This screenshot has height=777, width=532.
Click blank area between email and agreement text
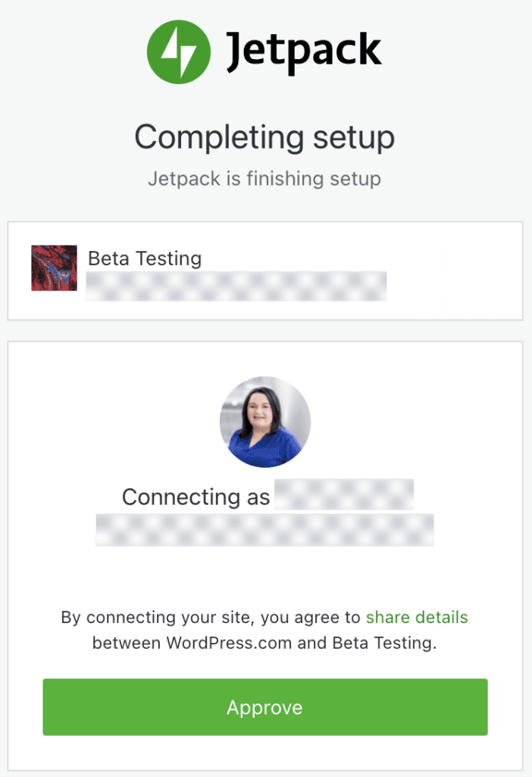[264, 576]
